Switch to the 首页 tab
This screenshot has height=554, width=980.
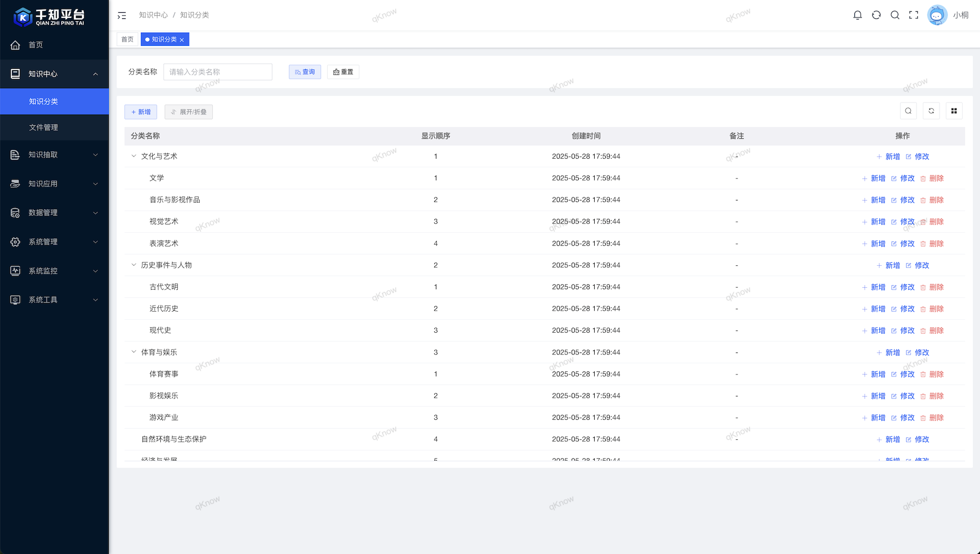pyautogui.click(x=127, y=39)
